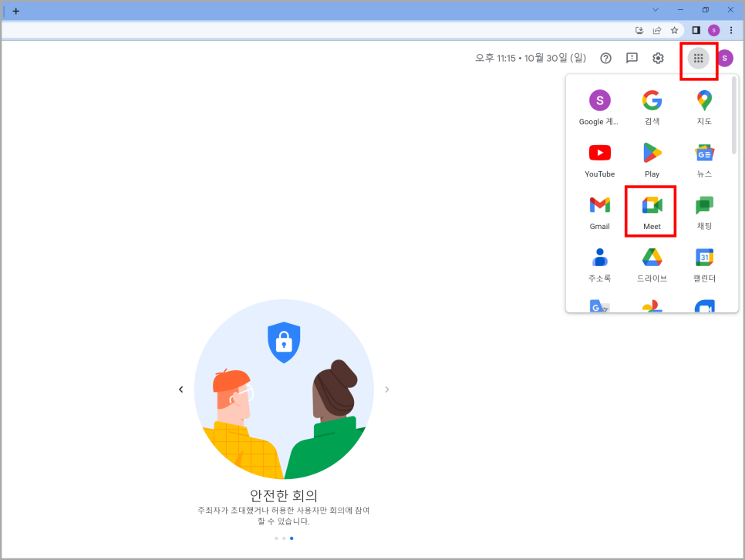Open Gmail from the apps panel
Viewport: 745px width, 560px height.
(x=599, y=212)
